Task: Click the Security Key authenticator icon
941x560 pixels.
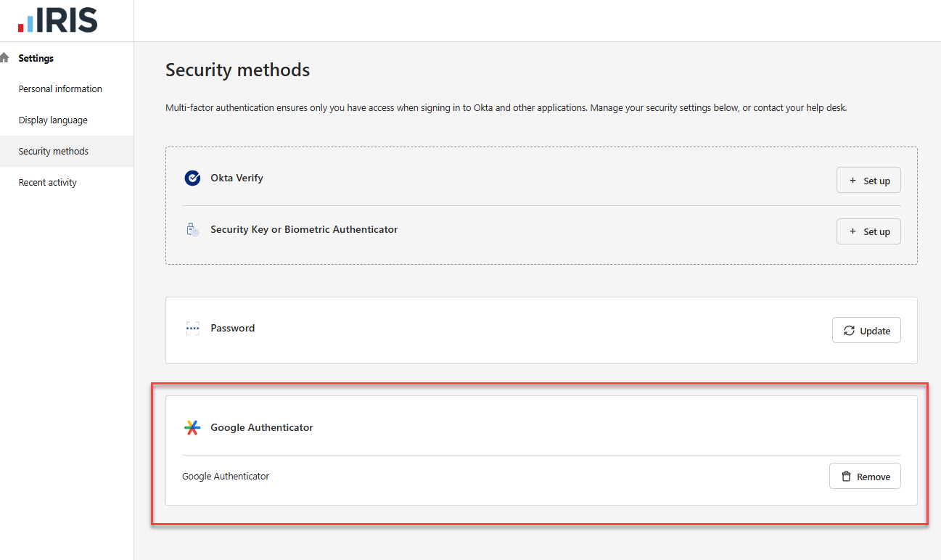Action: coord(192,230)
